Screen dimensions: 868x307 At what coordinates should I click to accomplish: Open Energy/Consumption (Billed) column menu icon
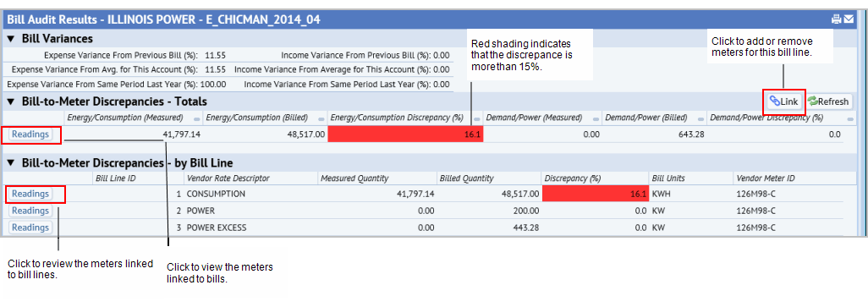pos(321,118)
